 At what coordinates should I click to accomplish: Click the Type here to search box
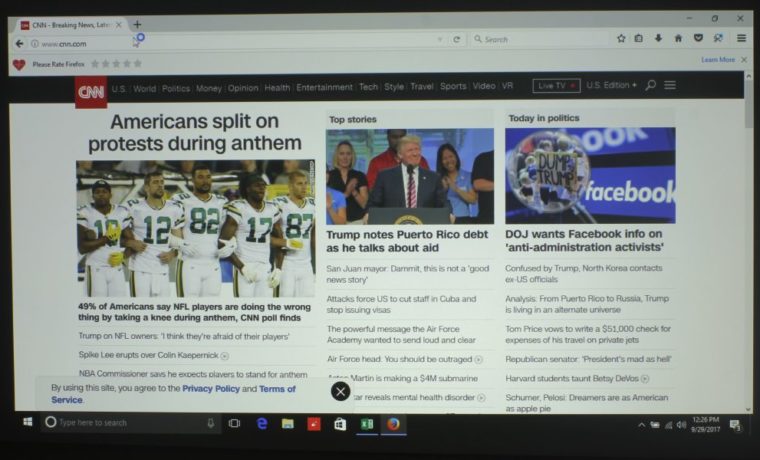tap(131, 423)
